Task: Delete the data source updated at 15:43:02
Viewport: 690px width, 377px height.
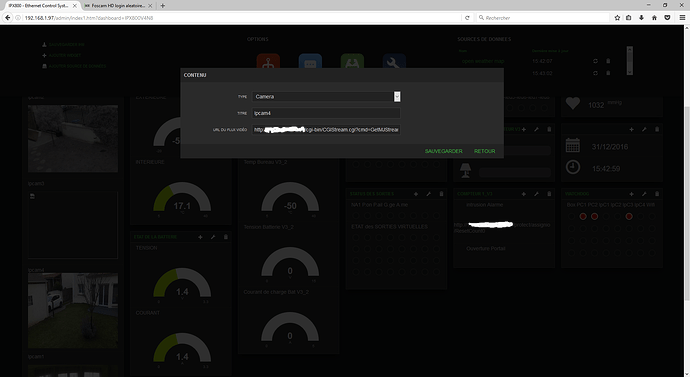Action: [608, 73]
